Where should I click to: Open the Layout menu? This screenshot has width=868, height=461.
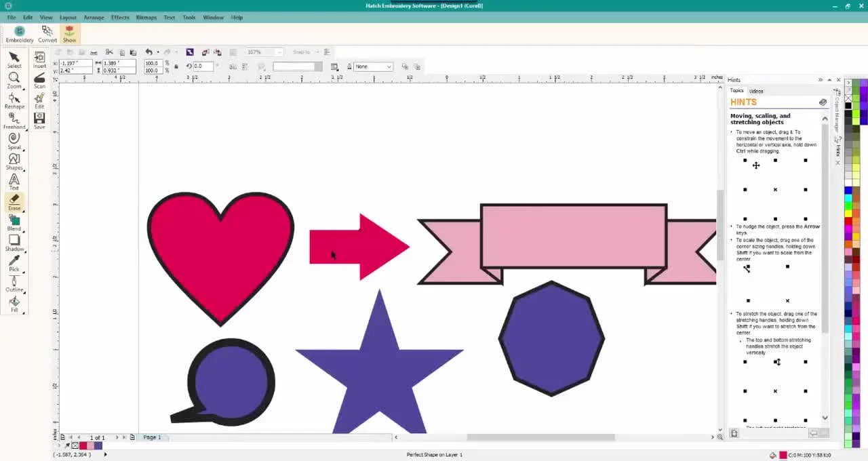(x=68, y=17)
